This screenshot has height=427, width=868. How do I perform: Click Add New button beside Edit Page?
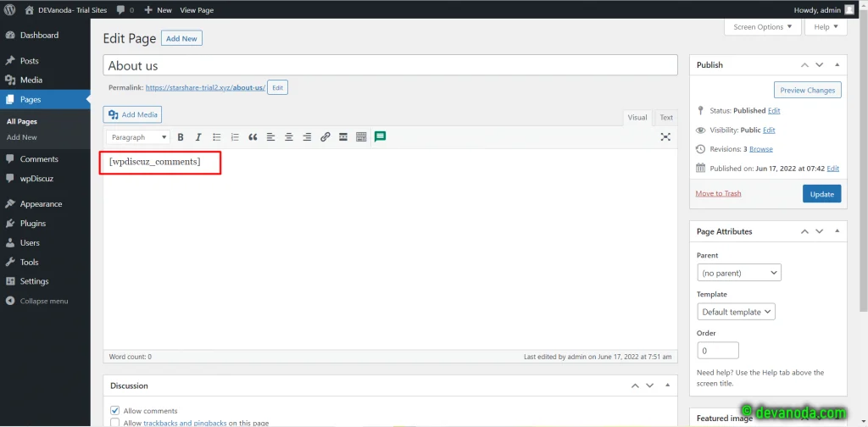pyautogui.click(x=181, y=39)
